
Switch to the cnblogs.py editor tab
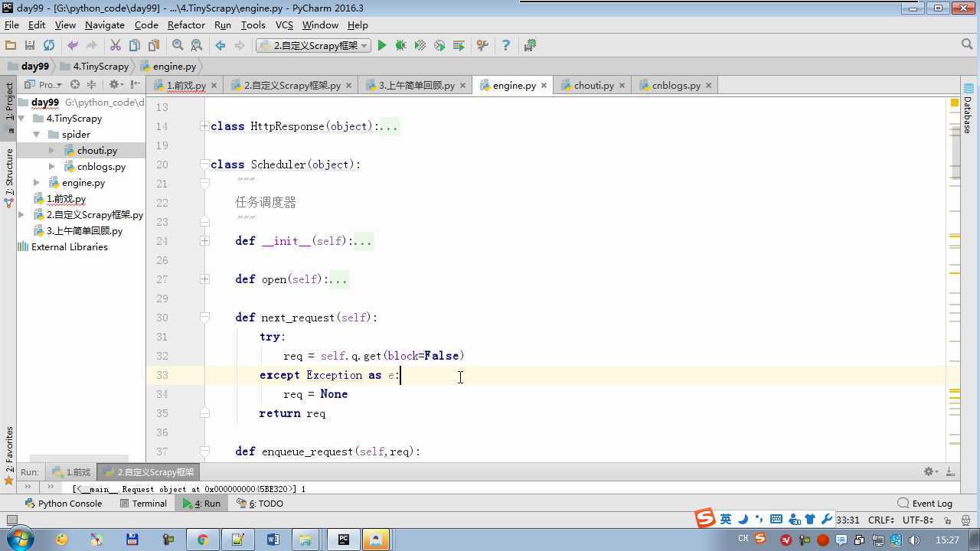coord(676,85)
